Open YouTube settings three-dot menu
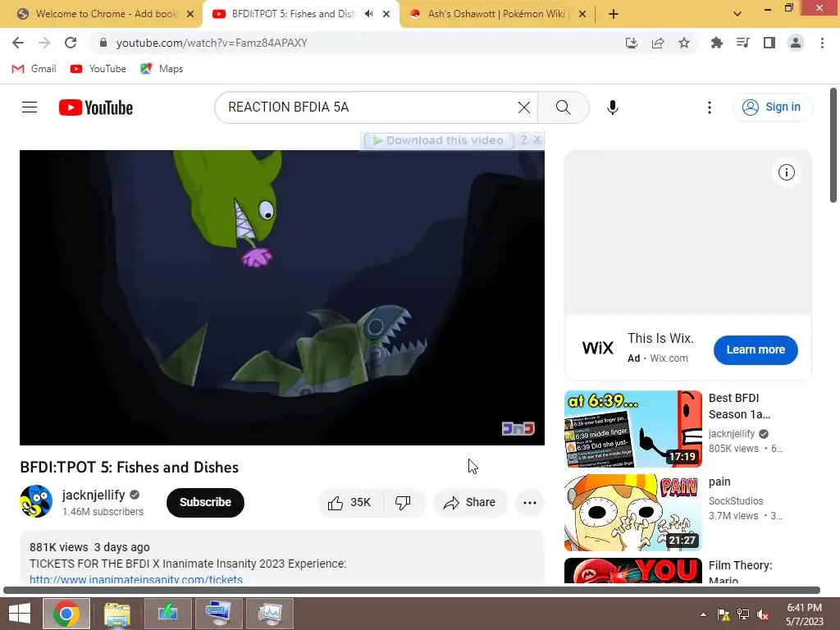The height and width of the screenshot is (630, 840). pyautogui.click(x=710, y=107)
